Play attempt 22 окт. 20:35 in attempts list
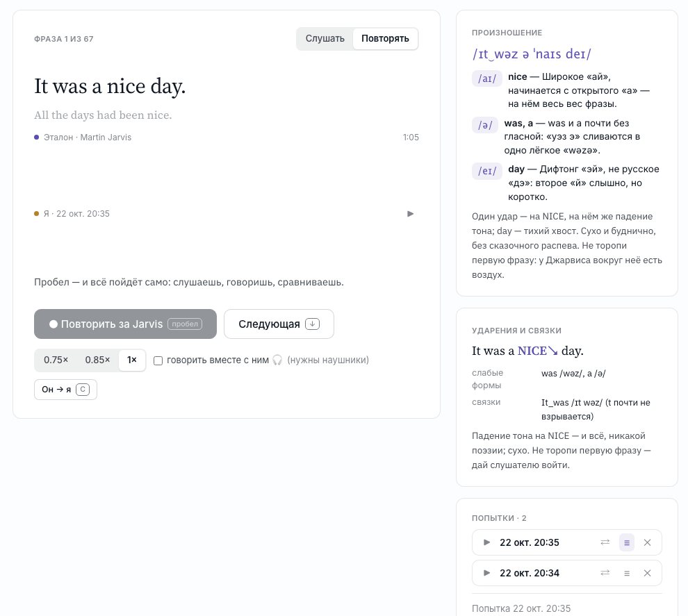This screenshot has width=688, height=616. 486,542
